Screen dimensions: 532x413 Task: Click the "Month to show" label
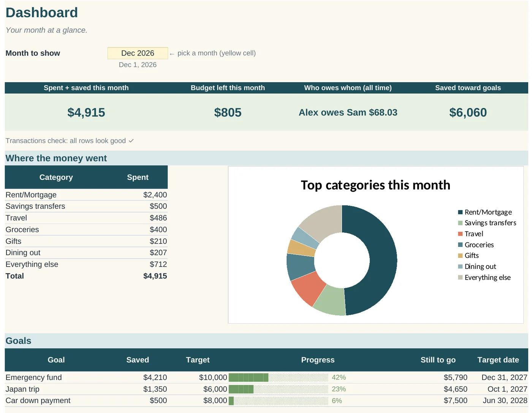pyautogui.click(x=33, y=53)
